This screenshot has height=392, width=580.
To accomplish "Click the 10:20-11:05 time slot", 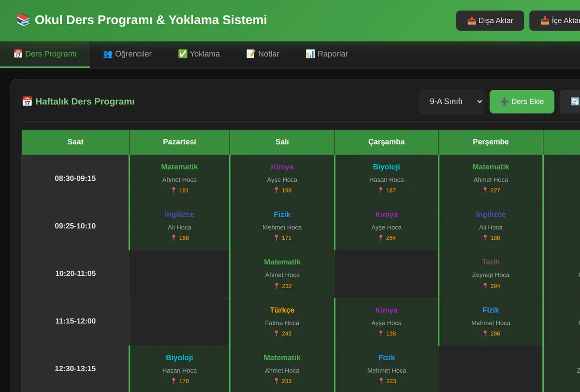I will pyautogui.click(x=75, y=274).
